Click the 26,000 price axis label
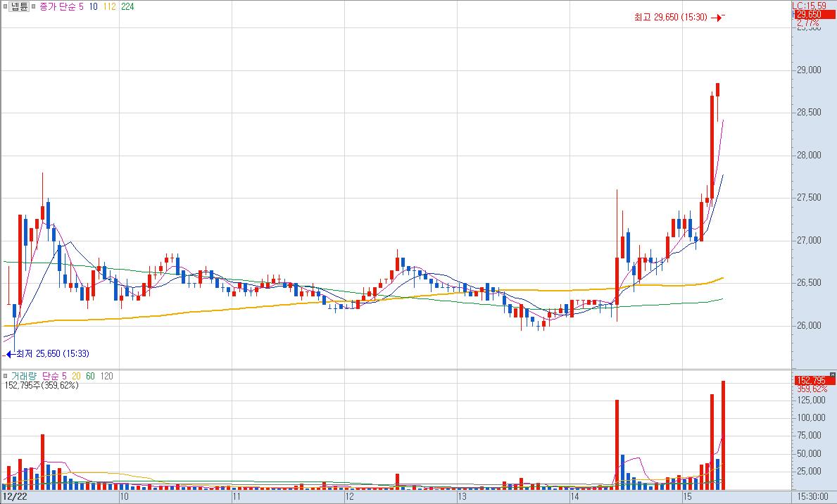 (809, 325)
